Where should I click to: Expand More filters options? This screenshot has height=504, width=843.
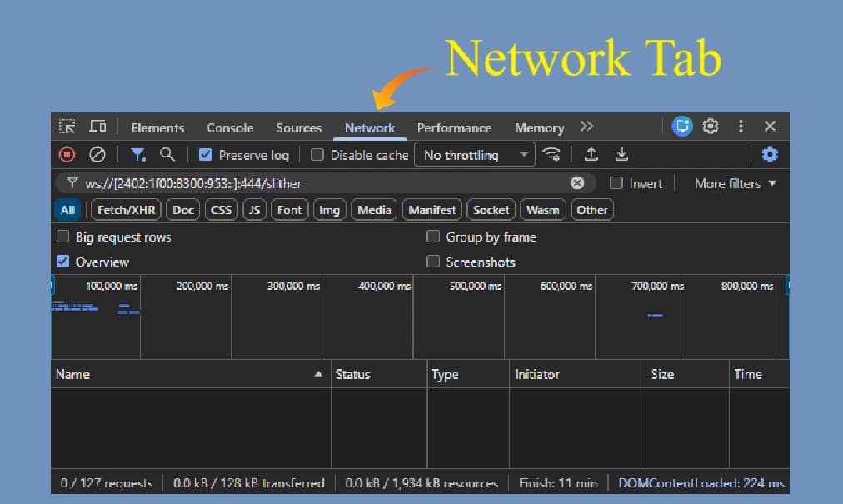click(732, 183)
